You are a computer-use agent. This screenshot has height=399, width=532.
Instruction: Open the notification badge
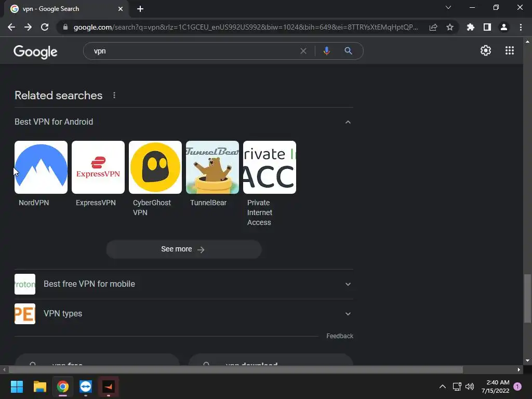(517, 387)
